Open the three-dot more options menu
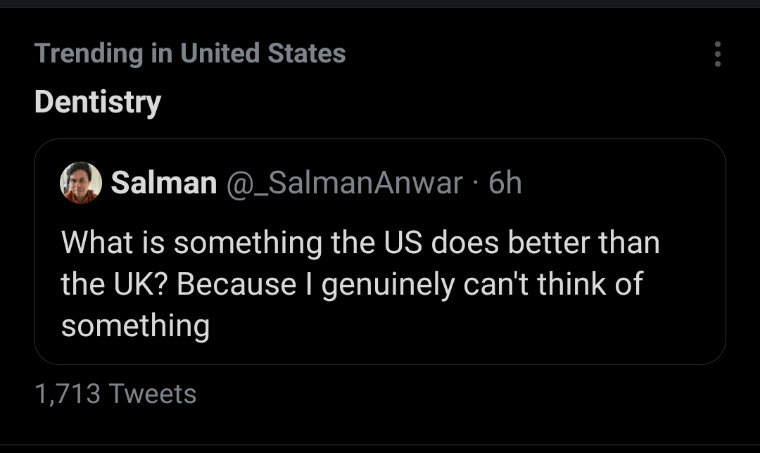Screen dimensions: 760x453 coord(717,54)
